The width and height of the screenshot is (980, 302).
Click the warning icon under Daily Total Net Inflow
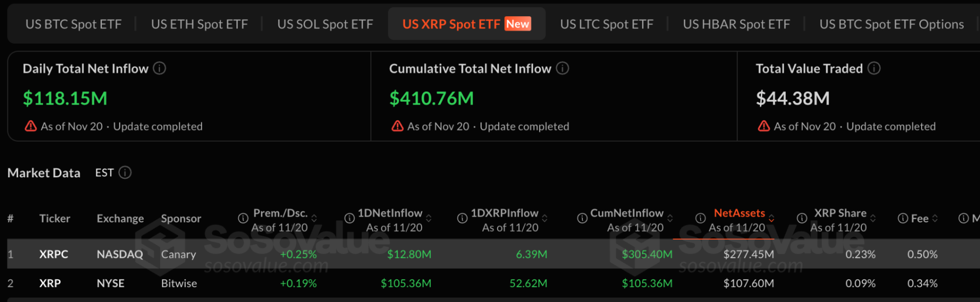point(30,126)
